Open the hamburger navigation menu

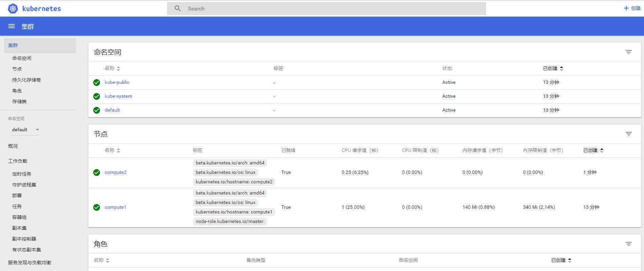(x=12, y=26)
